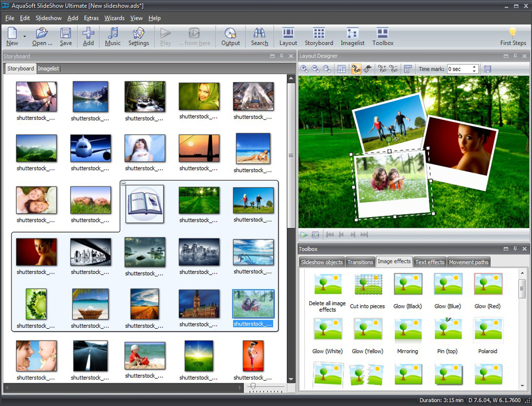Click the Search binoculars icon
This screenshot has height=406, width=532.
[259, 35]
